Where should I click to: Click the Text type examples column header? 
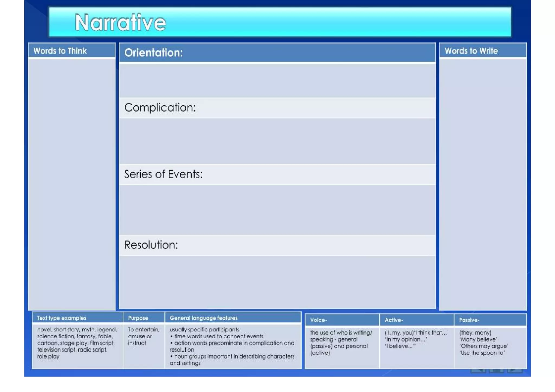(x=78, y=318)
